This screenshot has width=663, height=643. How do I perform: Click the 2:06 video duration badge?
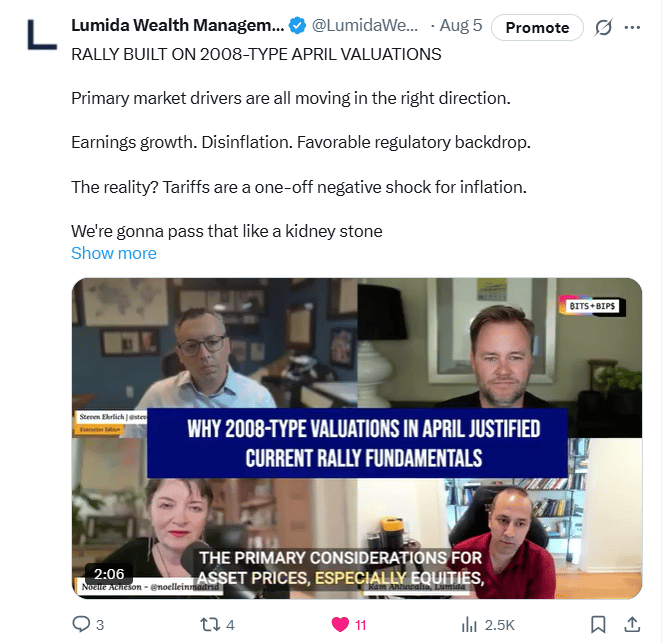pyautogui.click(x=109, y=574)
